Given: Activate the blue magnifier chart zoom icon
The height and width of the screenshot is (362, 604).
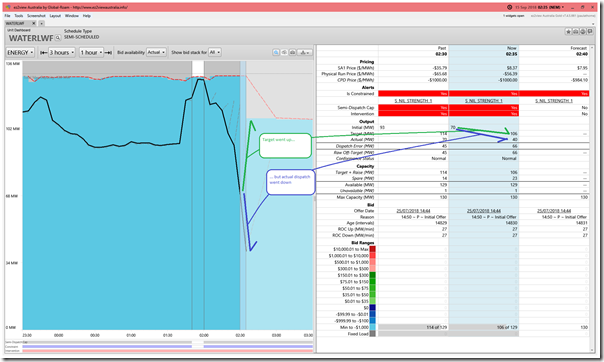Looking at the screenshot, I should pyautogui.click(x=276, y=52).
